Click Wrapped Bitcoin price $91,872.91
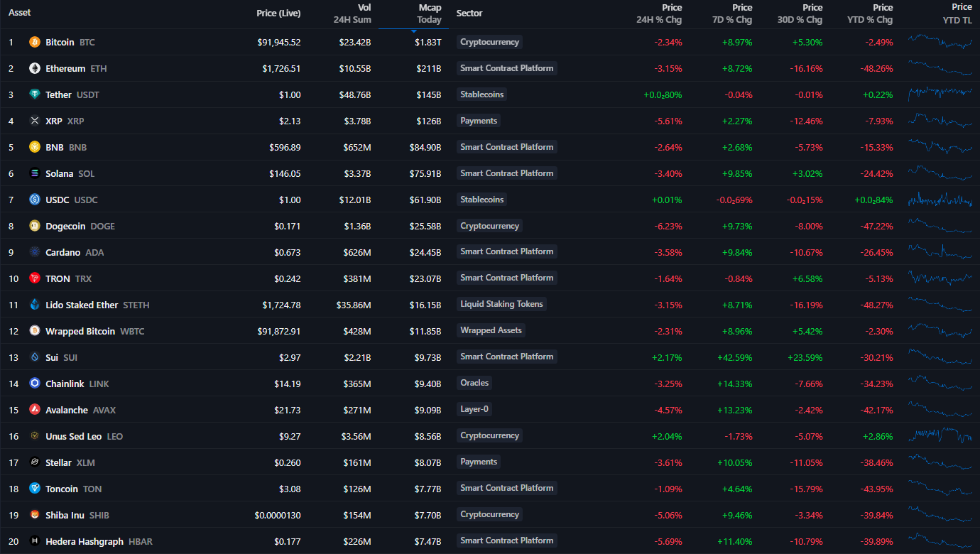The height and width of the screenshot is (554, 980). [x=280, y=332]
